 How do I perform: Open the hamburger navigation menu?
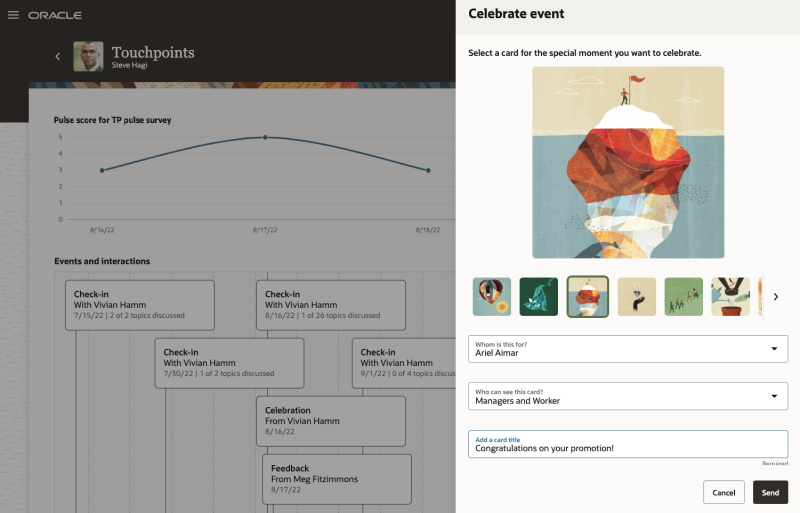click(x=13, y=15)
